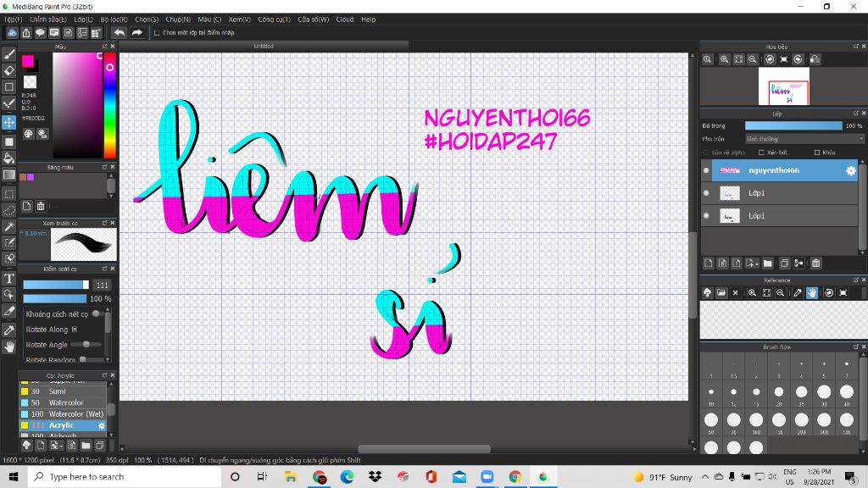Open image file in Reference panel
This screenshot has width=868, height=488.
click(721, 292)
